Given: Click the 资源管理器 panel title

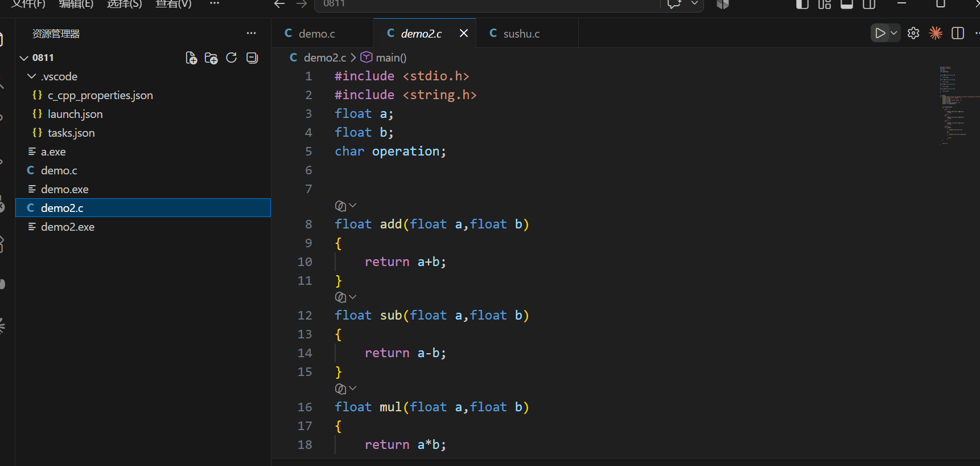Looking at the screenshot, I should [56, 34].
